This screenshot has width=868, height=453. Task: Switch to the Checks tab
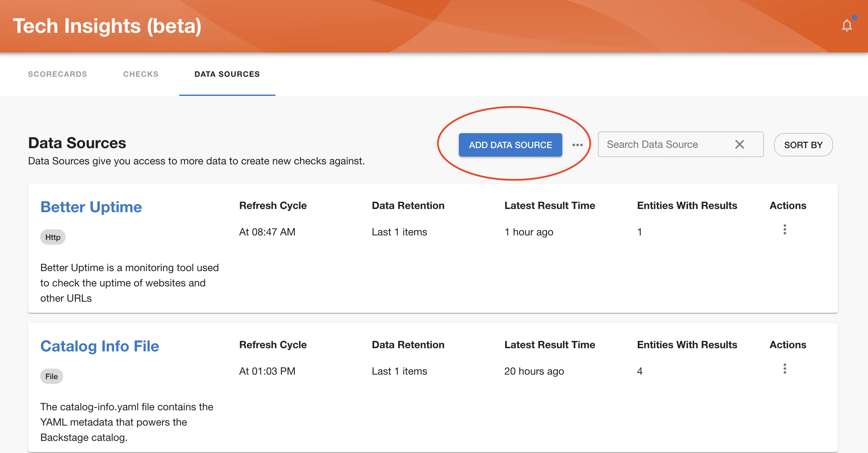140,74
